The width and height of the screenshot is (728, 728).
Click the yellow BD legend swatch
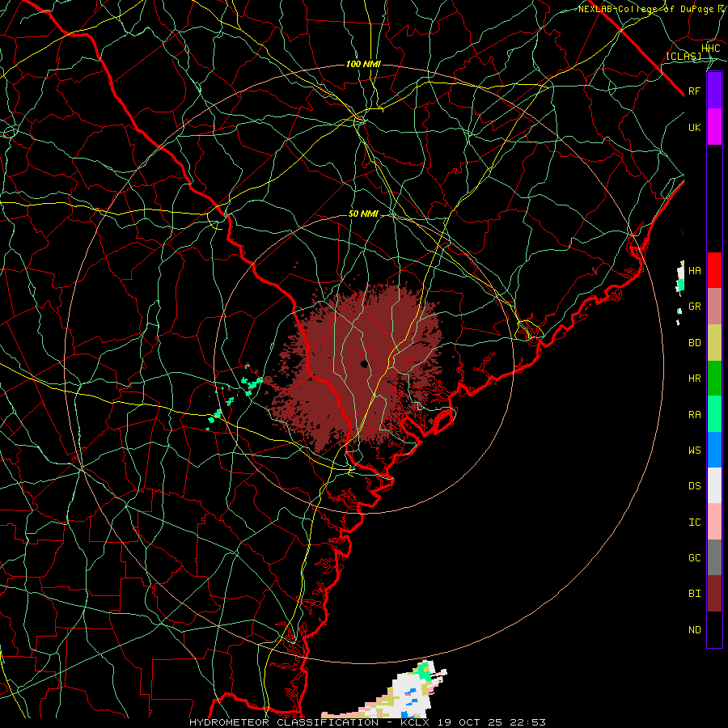714,343
